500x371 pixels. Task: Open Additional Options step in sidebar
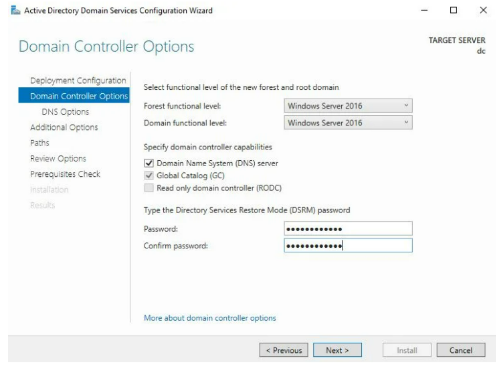click(x=64, y=127)
